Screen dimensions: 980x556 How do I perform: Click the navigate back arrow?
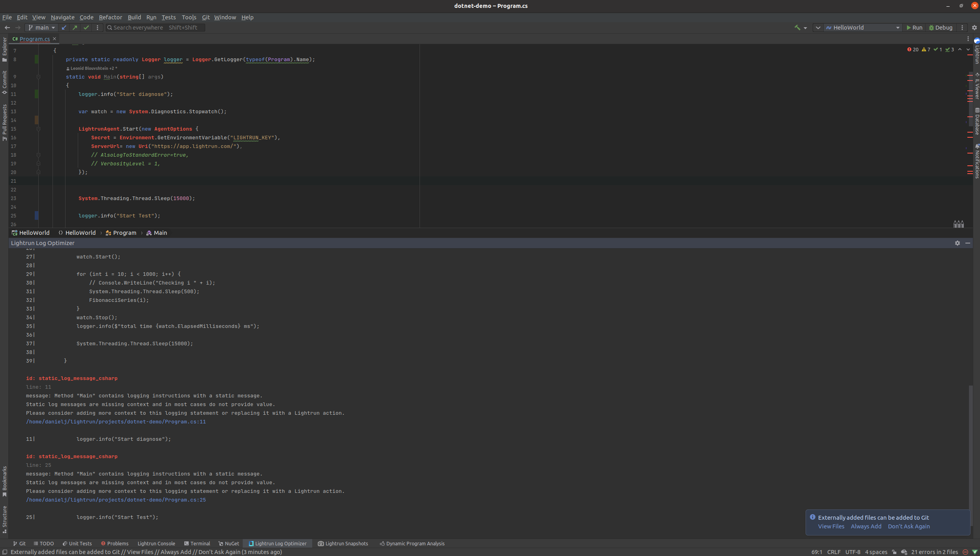7,28
